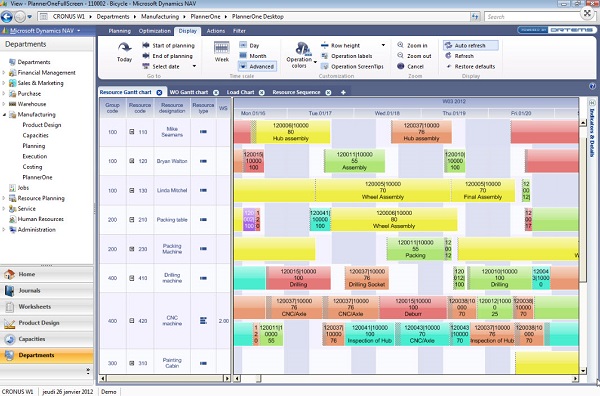600x396 pixels.
Task: Click the Gantt vertical scroll down arrow
Action: pos(583,371)
